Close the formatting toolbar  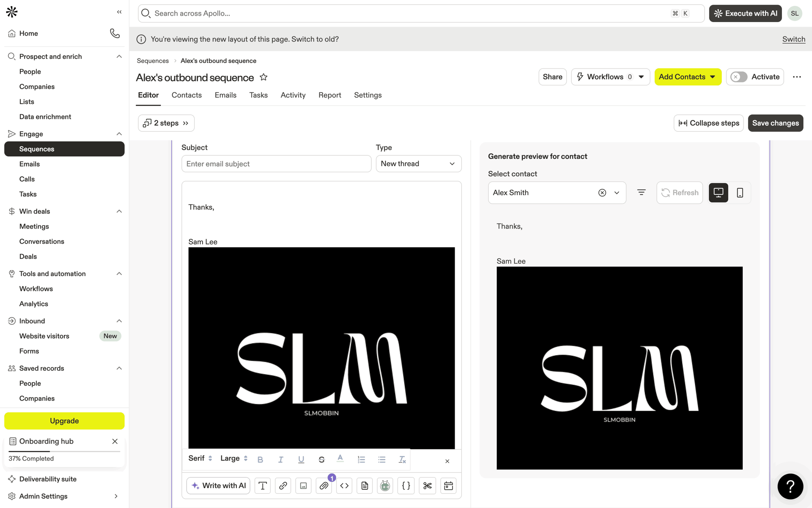[x=447, y=461]
